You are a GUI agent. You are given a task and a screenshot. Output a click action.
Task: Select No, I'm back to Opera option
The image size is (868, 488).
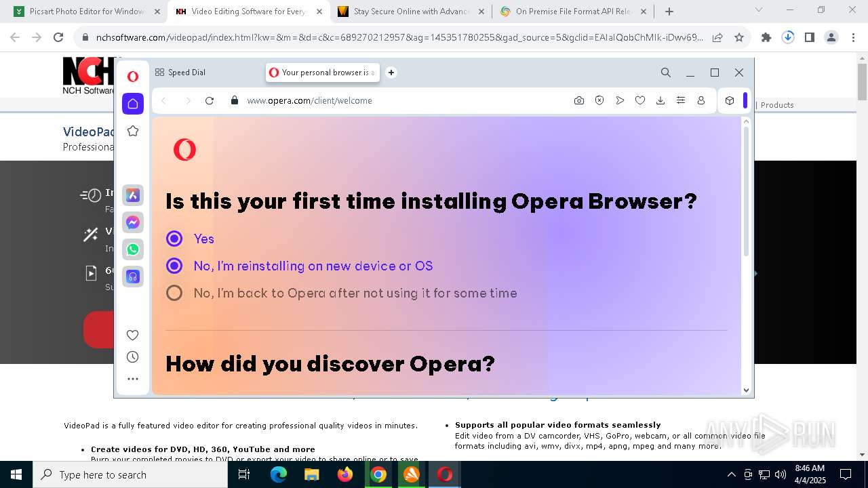pos(174,293)
